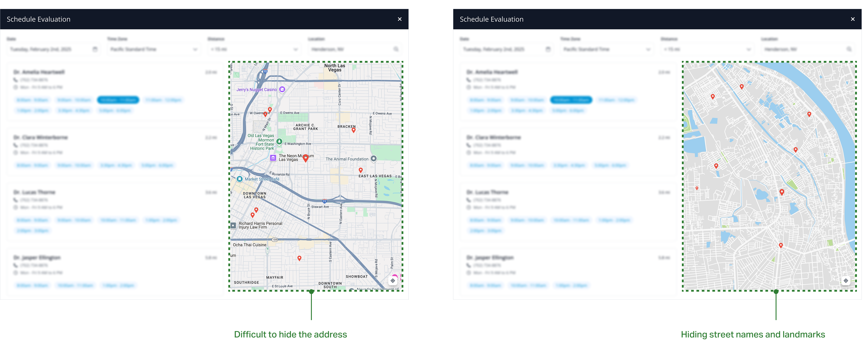Select the red pin north of MAYFAIR label
This screenshot has width=868, height=349.
coord(299,258)
